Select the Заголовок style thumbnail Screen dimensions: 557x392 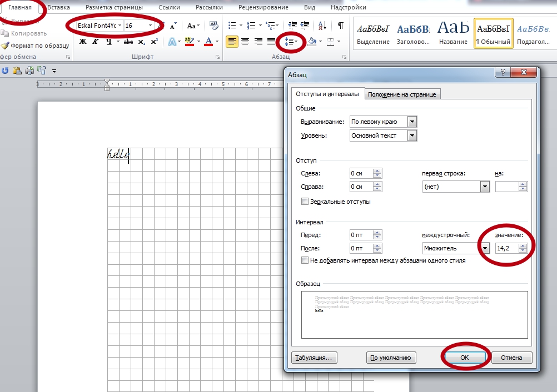tap(413, 32)
